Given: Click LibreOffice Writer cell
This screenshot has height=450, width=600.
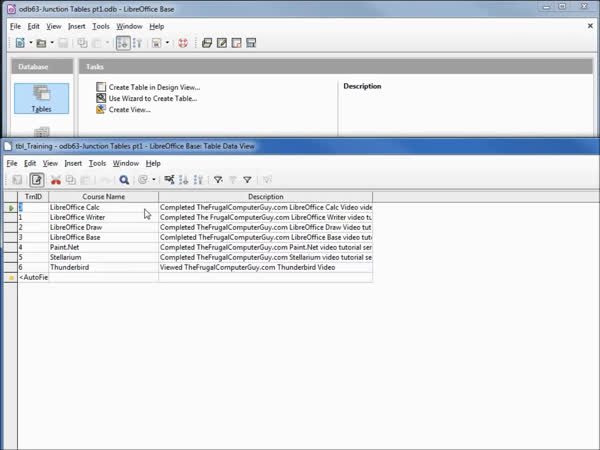Looking at the screenshot, I should (x=104, y=217).
